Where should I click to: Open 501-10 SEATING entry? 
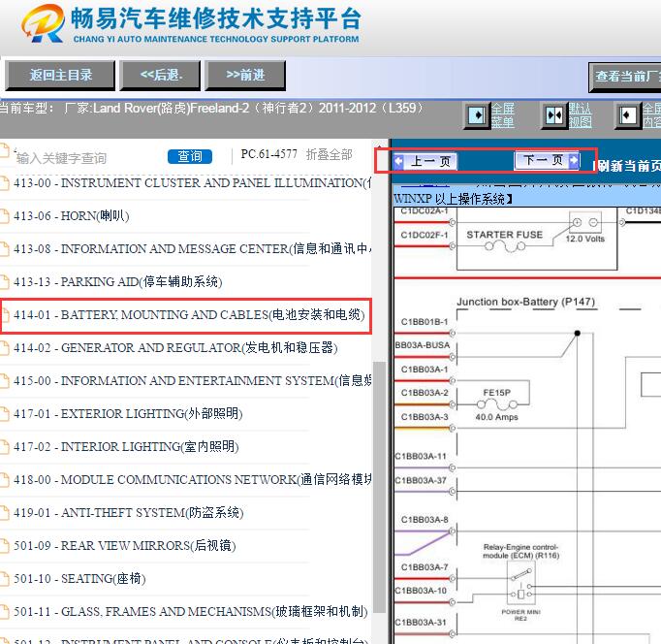click(x=79, y=579)
